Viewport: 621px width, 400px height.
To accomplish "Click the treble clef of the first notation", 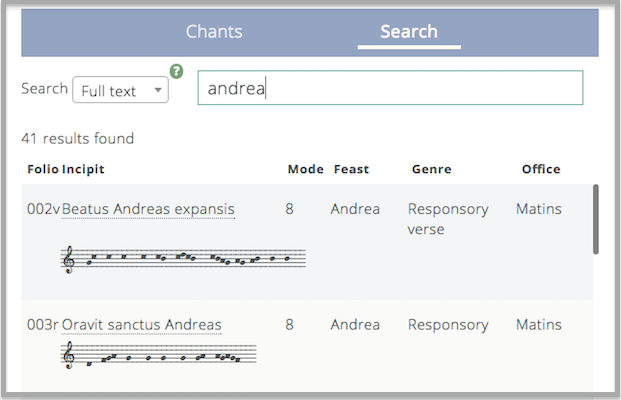I will pos(69,259).
